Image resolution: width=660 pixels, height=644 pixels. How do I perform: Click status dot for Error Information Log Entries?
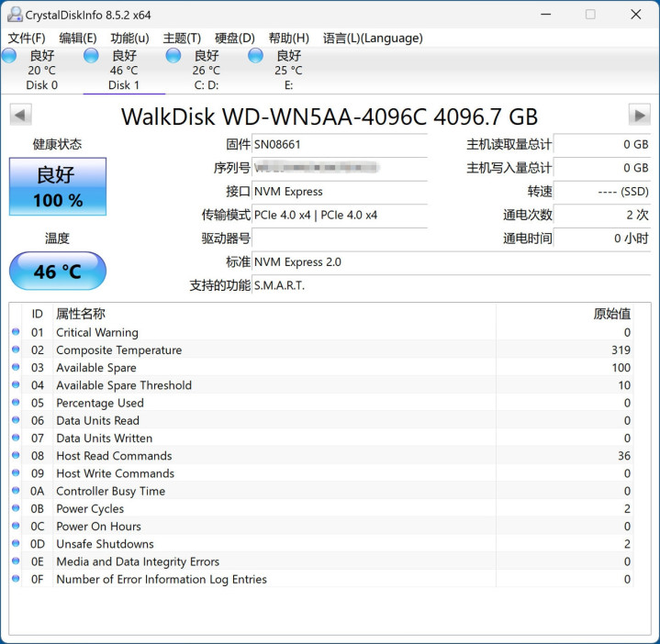click(x=16, y=579)
